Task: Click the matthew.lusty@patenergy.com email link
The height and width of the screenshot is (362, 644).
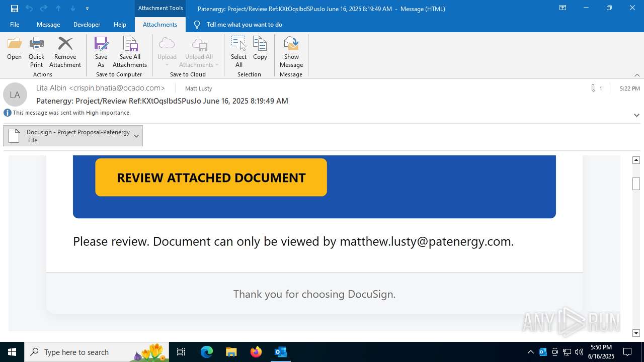Action: (x=426, y=241)
